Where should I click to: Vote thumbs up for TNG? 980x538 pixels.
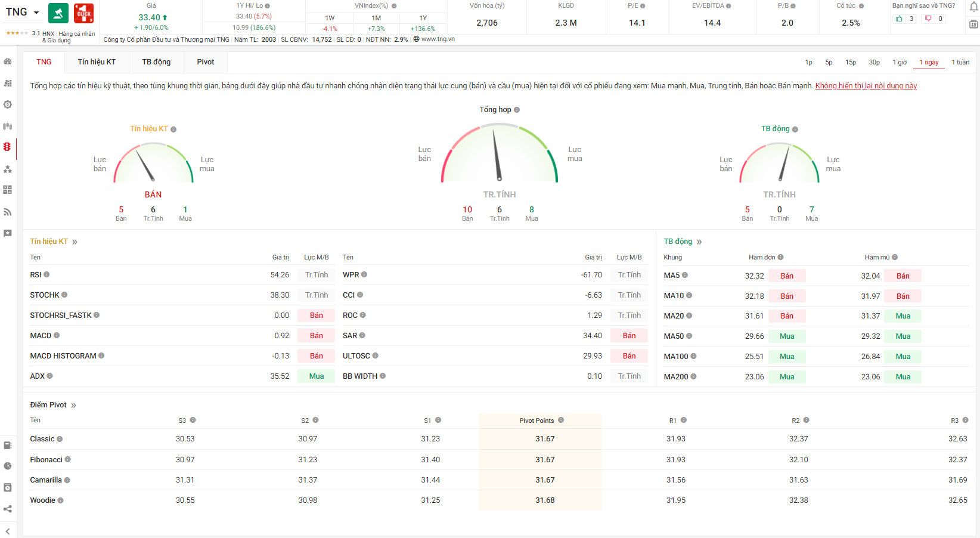899,19
